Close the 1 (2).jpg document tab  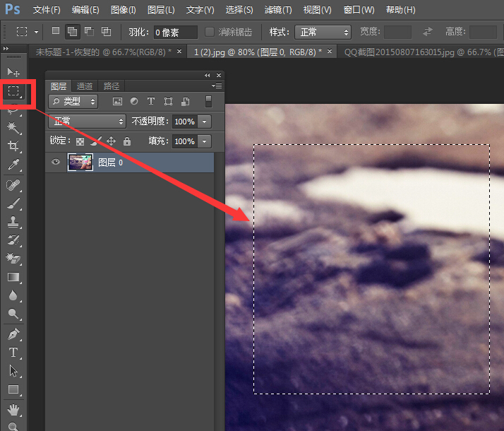click(330, 51)
